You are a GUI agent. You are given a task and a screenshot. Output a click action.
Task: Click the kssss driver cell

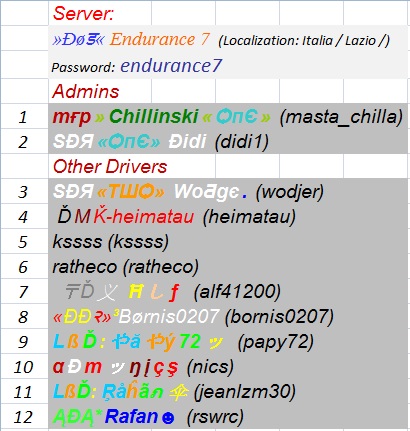[228, 241]
